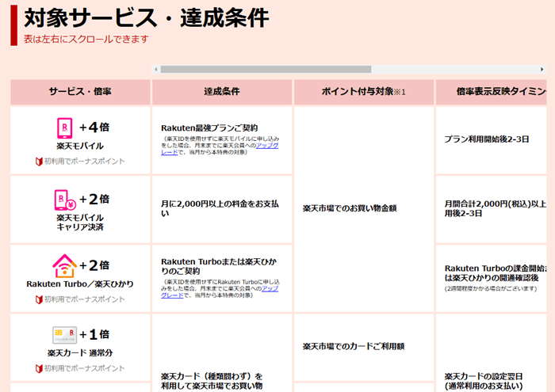Click (2週間程度かかる場合がございます) note
This screenshot has height=392, width=555.
tap(491, 289)
